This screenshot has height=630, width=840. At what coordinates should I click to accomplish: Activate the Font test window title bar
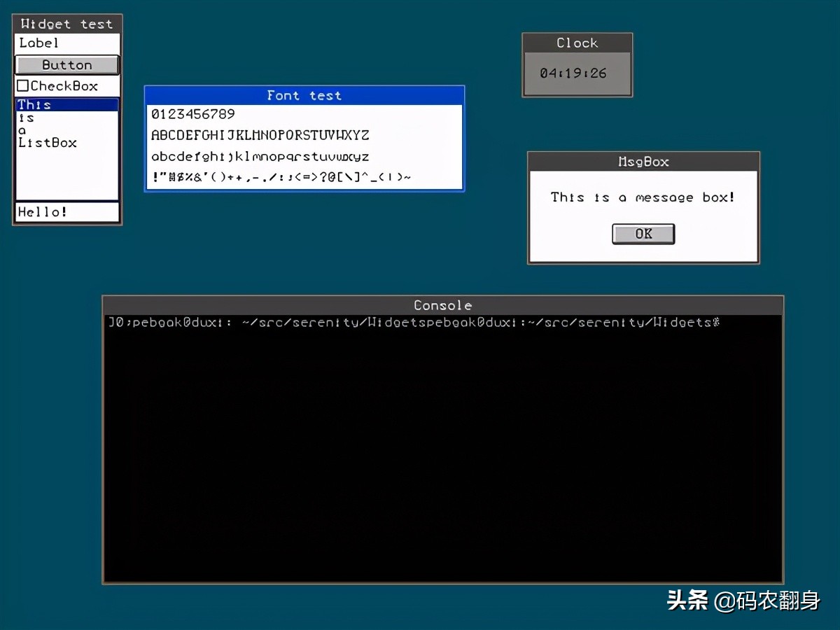(x=304, y=95)
